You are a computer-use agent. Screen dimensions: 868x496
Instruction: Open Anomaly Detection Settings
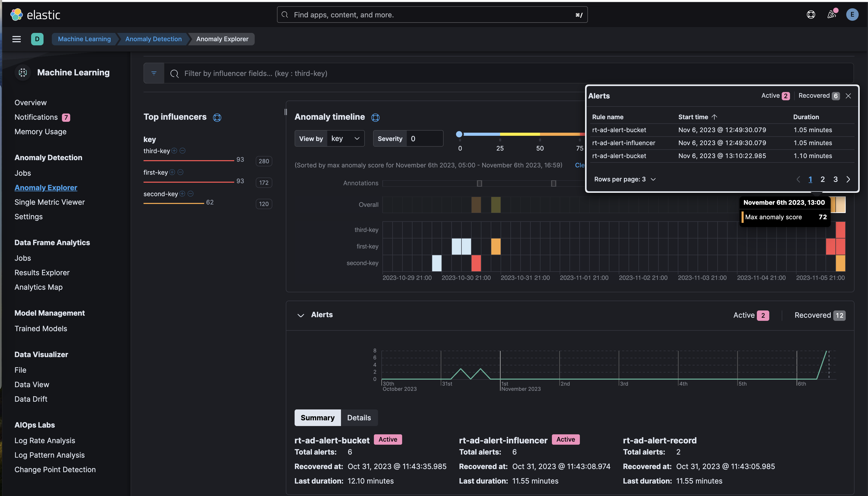[29, 217]
